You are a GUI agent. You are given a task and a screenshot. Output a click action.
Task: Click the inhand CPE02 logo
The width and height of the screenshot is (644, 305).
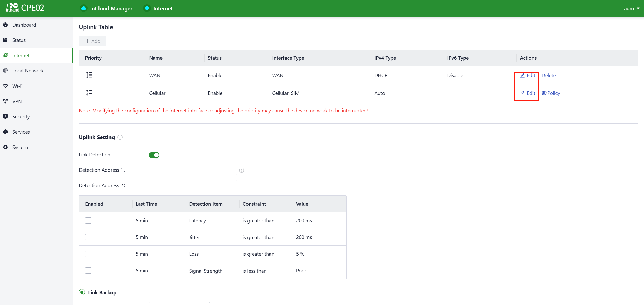(x=25, y=8)
